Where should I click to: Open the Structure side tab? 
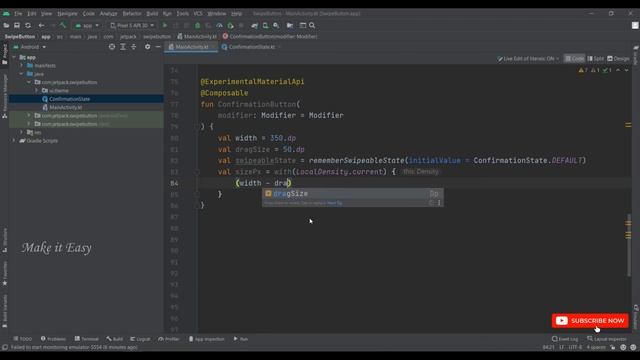tap(4, 240)
